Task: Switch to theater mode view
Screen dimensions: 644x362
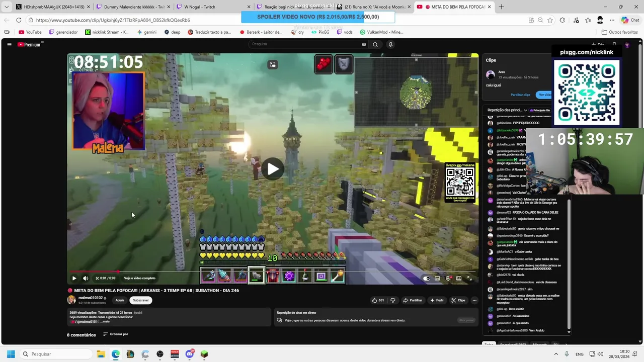Action: 459,278
